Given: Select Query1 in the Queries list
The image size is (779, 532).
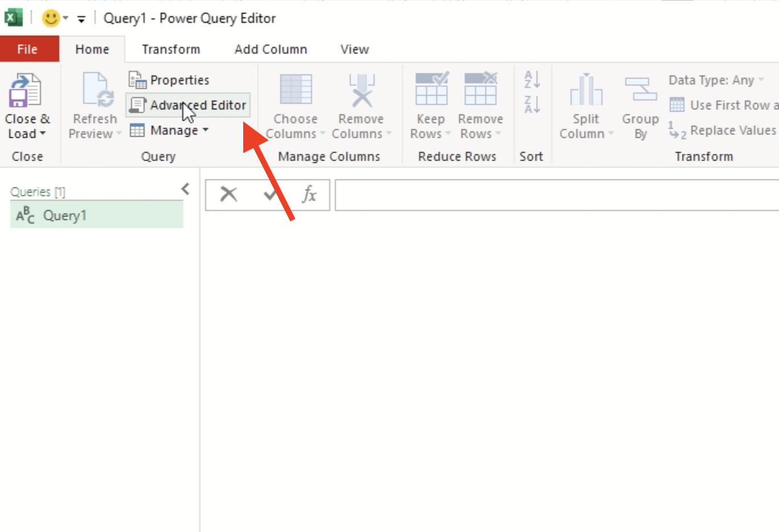Looking at the screenshot, I should click(x=65, y=215).
